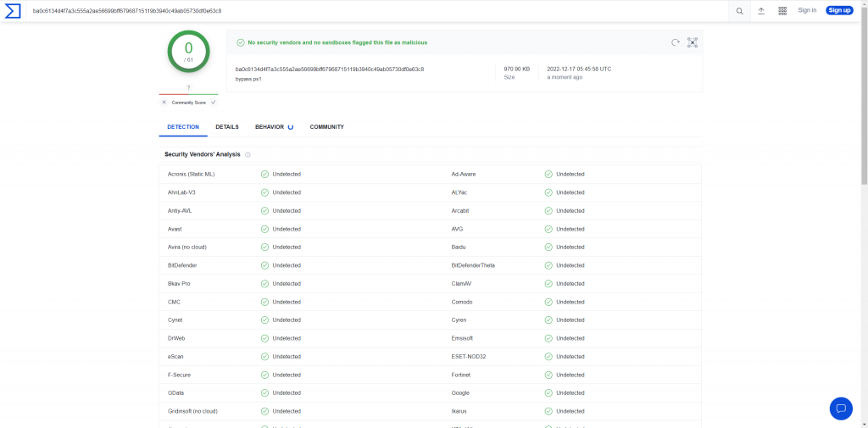Vote negative with the community score X
The image size is (868, 428).
[164, 103]
